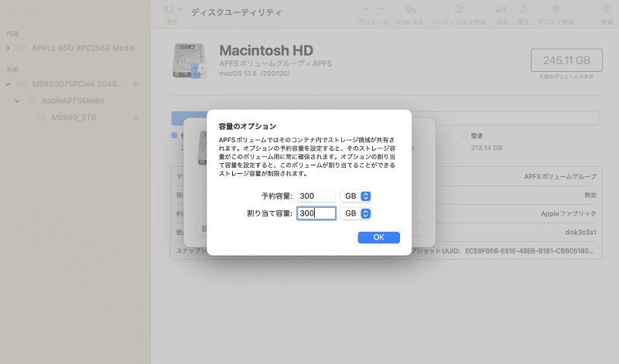Screen dimensions: 619x364
Task: Select the MS950_2TB volume
Action: 75,117
